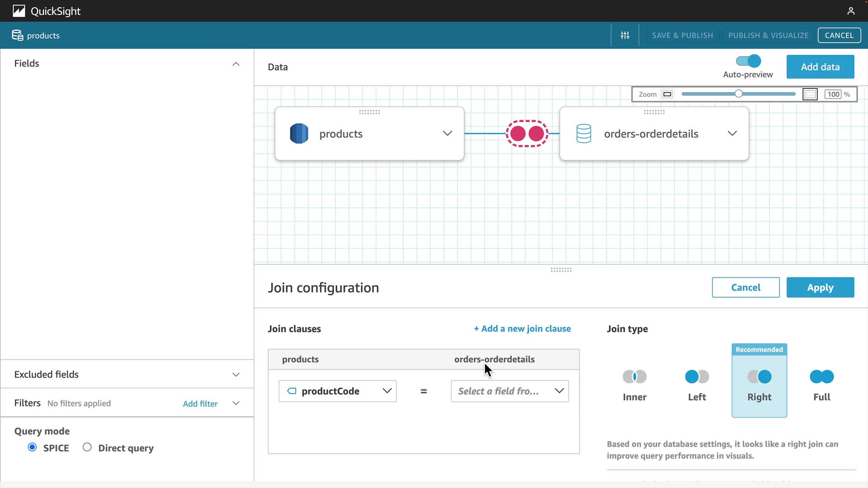
Task: Open the user account icon
Action: pyautogui.click(x=851, y=11)
